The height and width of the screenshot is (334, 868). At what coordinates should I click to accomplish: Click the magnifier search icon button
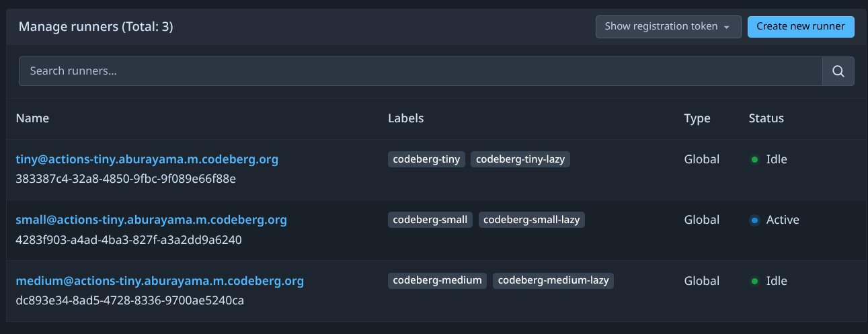(838, 71)
